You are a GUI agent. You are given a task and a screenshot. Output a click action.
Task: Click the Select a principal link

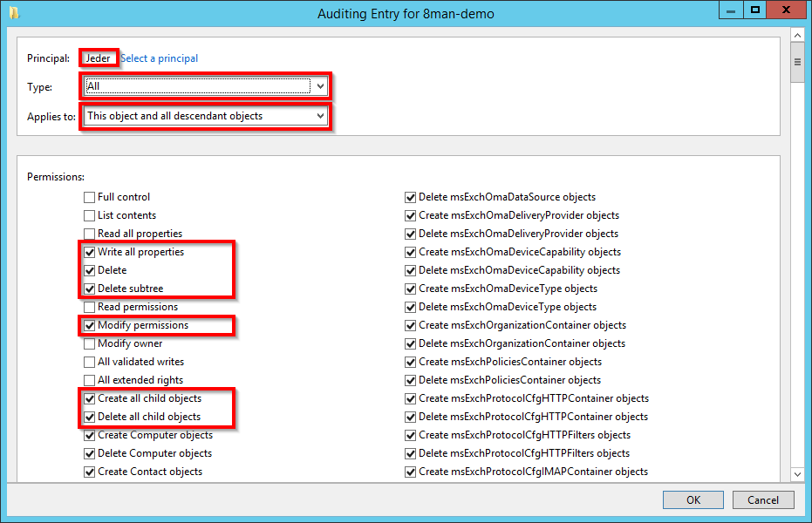(159, 58)
